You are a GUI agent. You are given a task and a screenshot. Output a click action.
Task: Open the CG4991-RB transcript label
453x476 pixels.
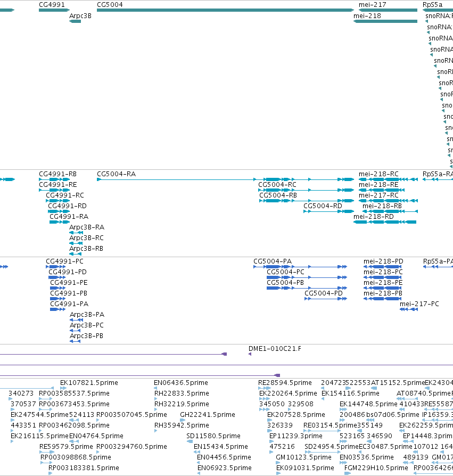tap(57, 174)
